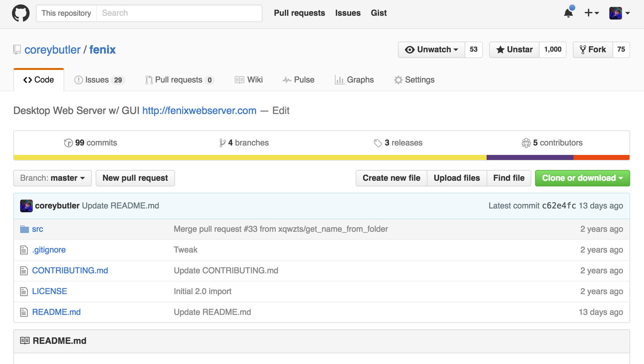
Task: Click the src folder icon
Action: pos(24,229)
